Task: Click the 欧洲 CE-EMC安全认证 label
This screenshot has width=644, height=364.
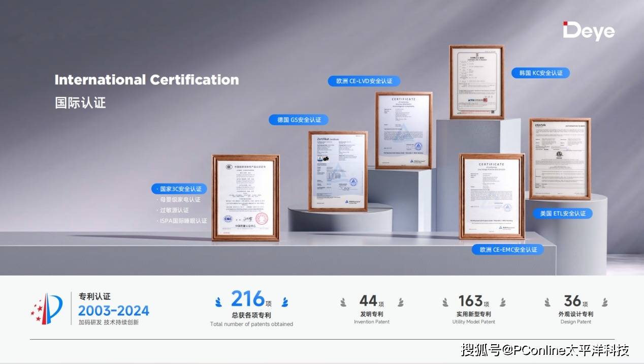Action: 507,250
